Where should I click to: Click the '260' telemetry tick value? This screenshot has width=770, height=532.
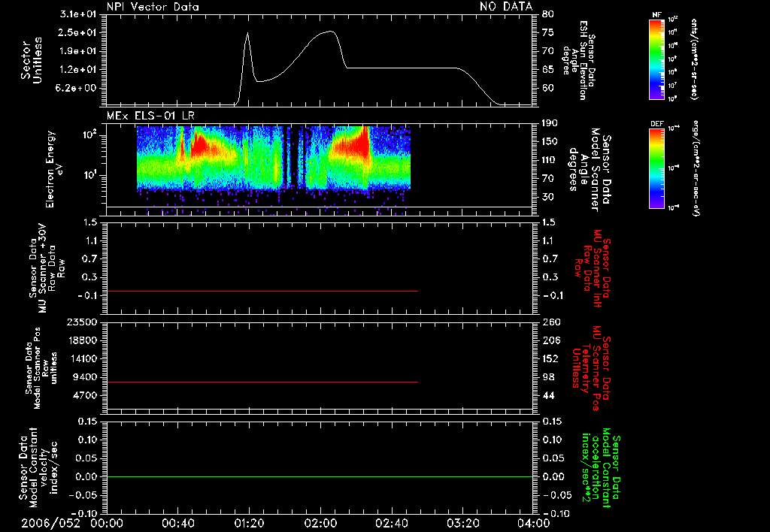(551, 322)
